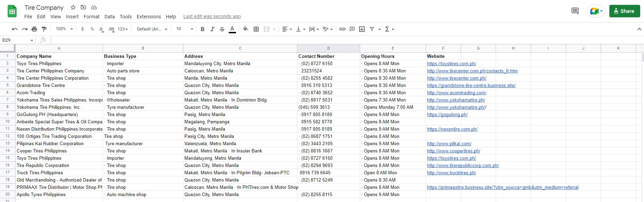
Task: Format as percent with the % icon
Action: tap(92, 29)
